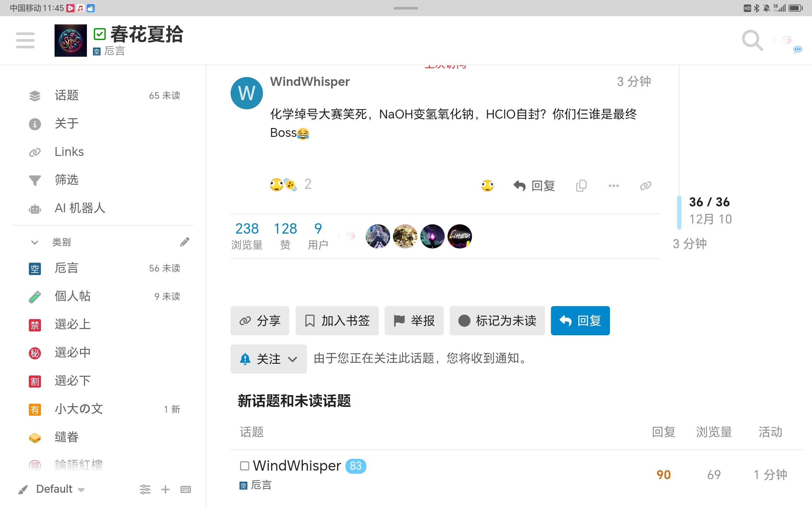The image size is (812, 507).
Task: Toggle the 标记为未读 button
Action: (497, 321)
